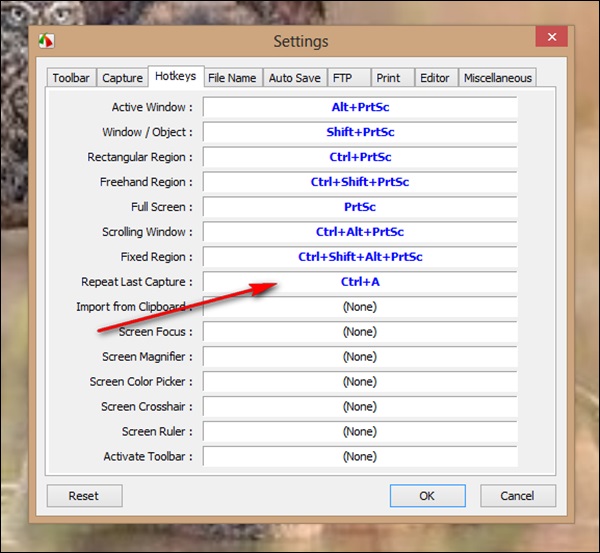Screen dimensions: 600x553
Task: Select the Screen Magnifier hotkey field
Action: click(360, 357)
